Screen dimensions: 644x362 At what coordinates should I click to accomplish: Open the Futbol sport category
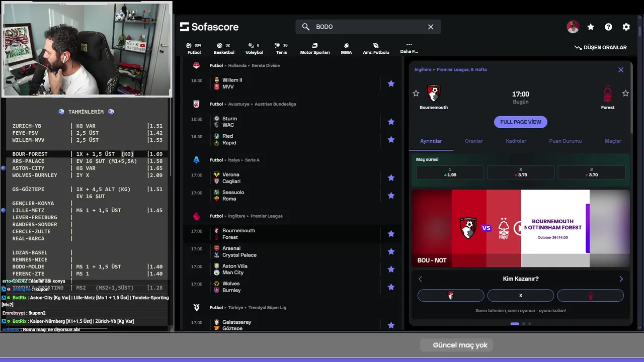pyautogui.click(x=194, y=49)
